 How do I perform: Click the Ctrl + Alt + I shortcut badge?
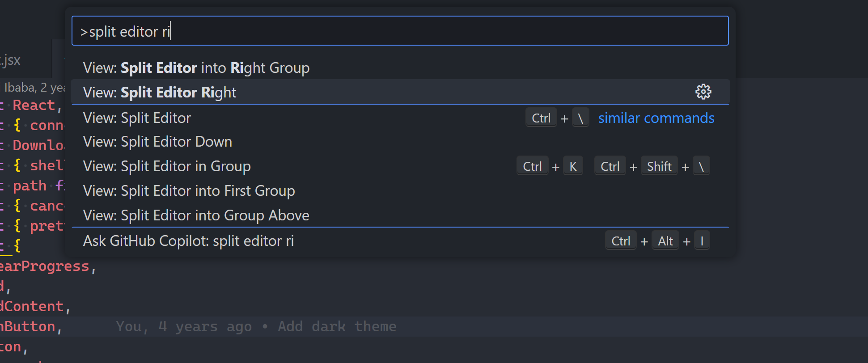(x=657, y=241)
